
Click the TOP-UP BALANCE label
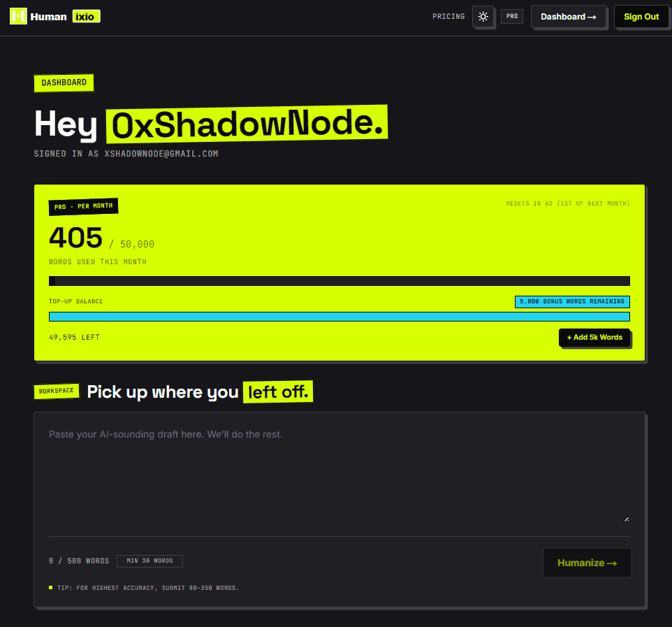coord(76,301)
